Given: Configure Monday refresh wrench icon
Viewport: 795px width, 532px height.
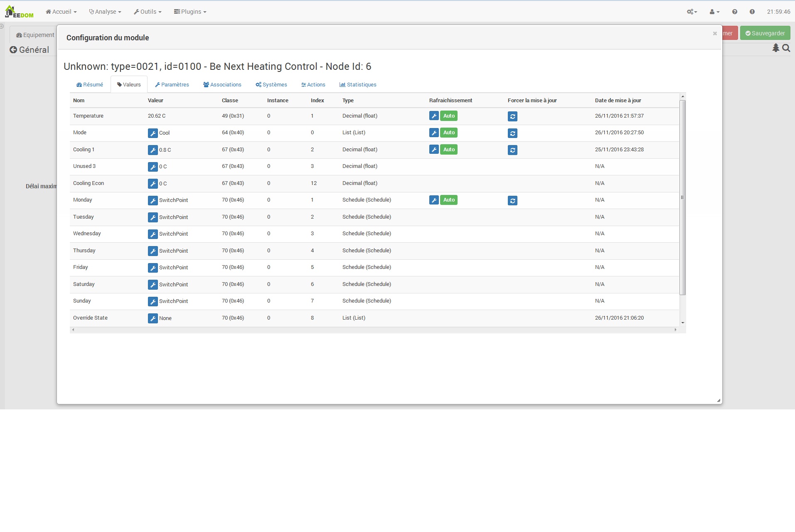Looking at the screenshot, I should [x=434, y=200].
